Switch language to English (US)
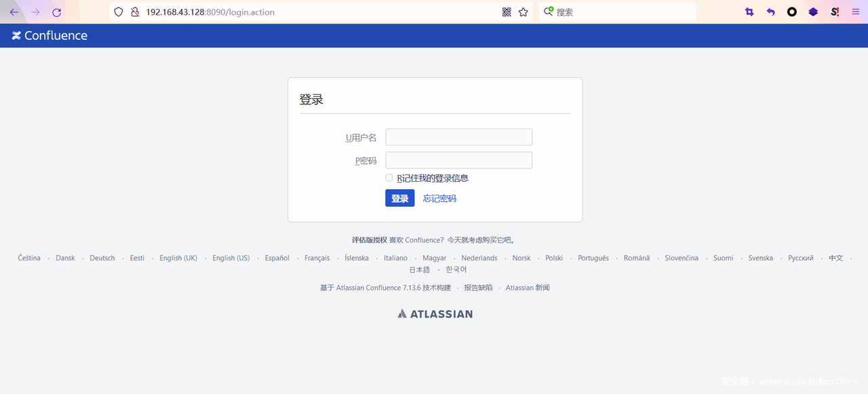868x394 pixels. coord(231,258)
